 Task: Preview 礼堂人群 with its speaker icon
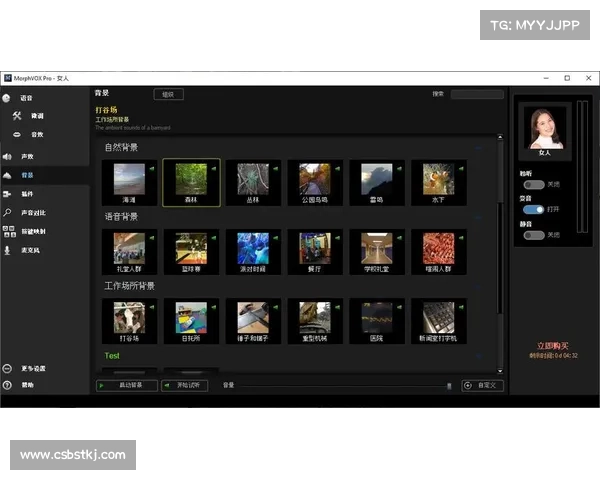[x=152, y=238]
